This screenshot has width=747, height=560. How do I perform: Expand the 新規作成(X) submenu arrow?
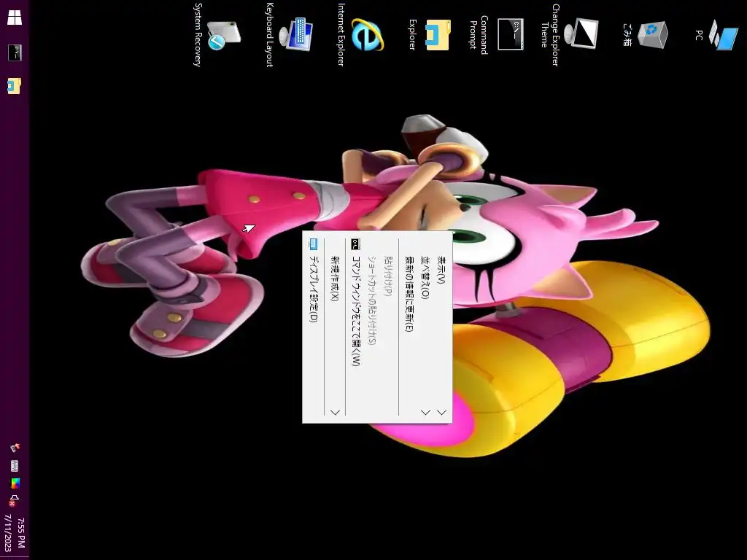pos(335,413)
